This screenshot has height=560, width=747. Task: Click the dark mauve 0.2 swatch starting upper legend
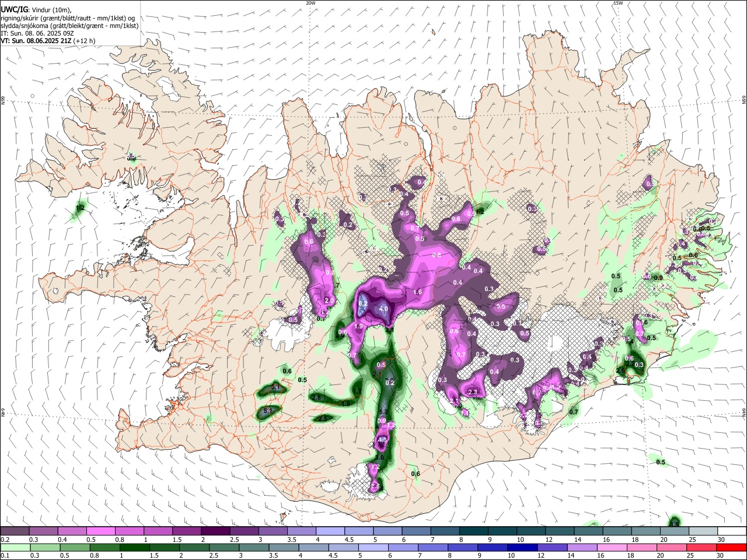[x=15, y=531]
